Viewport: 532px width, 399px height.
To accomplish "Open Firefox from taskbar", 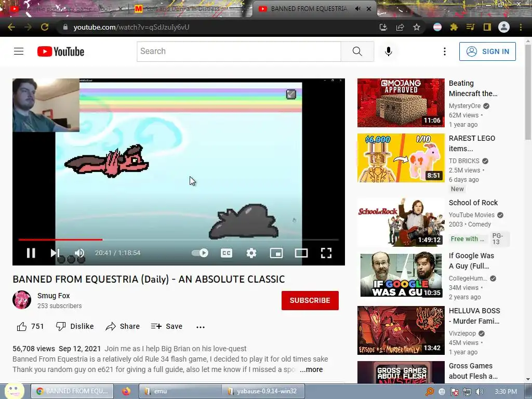I will coord(126,391).
